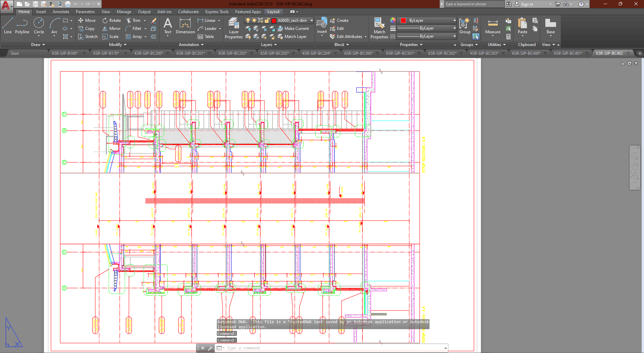Toggle layer on/off lightbulb in layer dropdown
Screen dimensions: 644x353
pyautogui.click(x=248, y=20)
